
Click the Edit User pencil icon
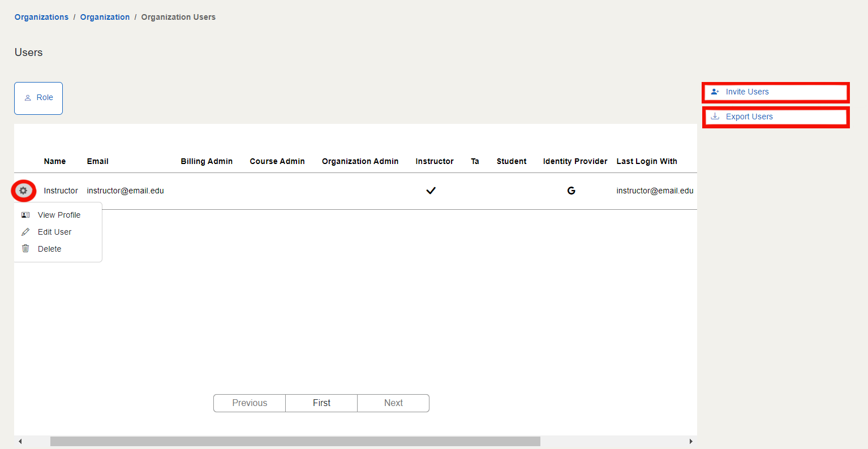coord(25,232)
